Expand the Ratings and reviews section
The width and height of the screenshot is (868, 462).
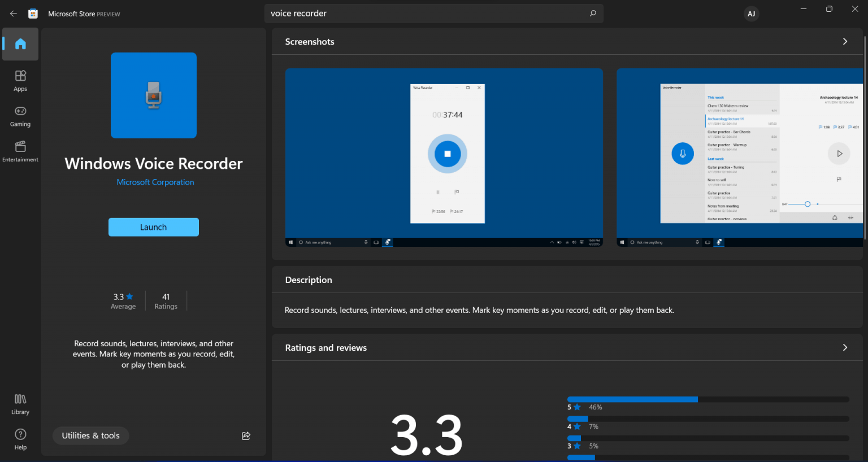tap(844, 347)
